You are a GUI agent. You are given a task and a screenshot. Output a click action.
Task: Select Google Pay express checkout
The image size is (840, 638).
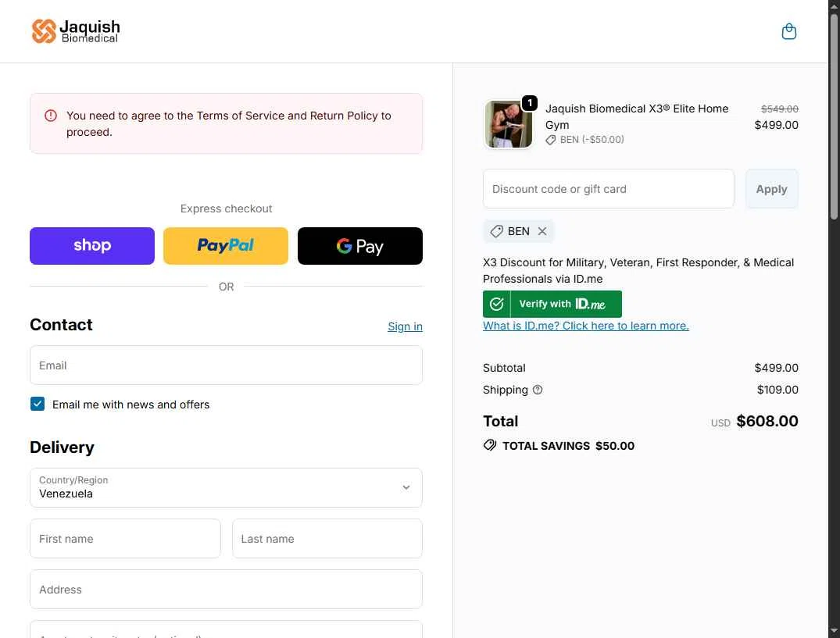coord(360,246)
